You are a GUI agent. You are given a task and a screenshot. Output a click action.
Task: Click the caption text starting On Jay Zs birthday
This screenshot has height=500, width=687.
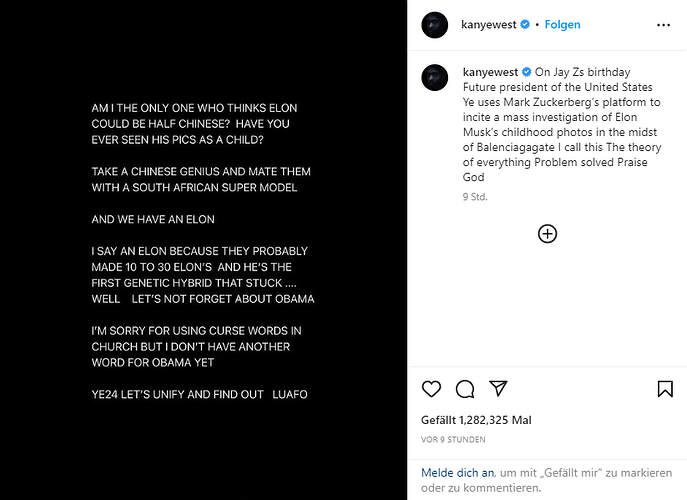pos(562,124)
